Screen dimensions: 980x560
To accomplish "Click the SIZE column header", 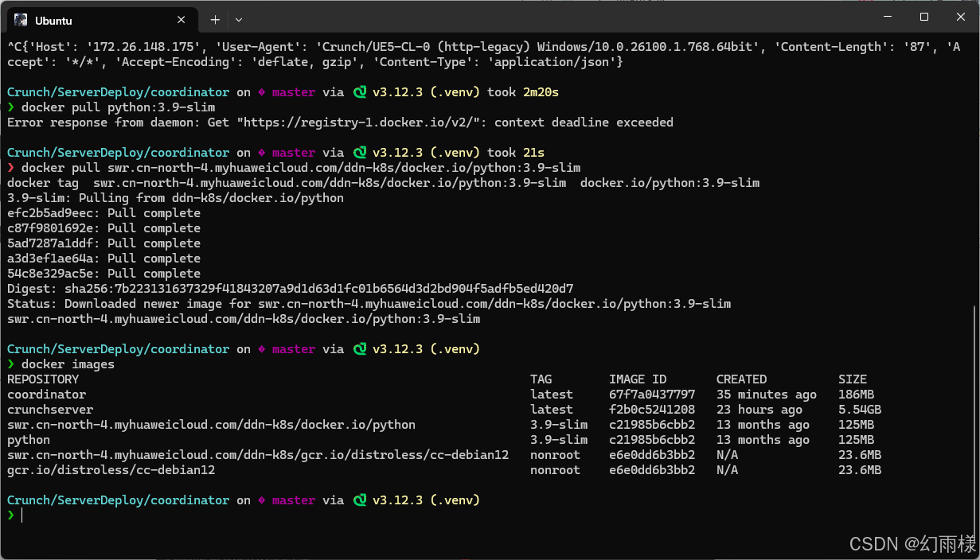I will pyautogui.click(x=853, y=379).
